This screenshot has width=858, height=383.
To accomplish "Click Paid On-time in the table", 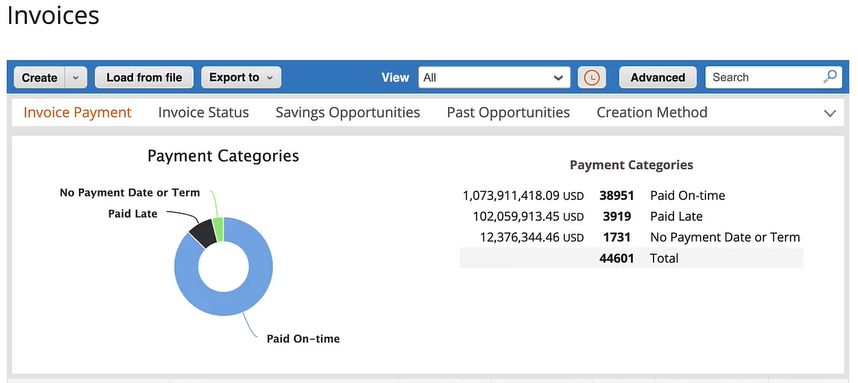I will [x=687, y=195].
